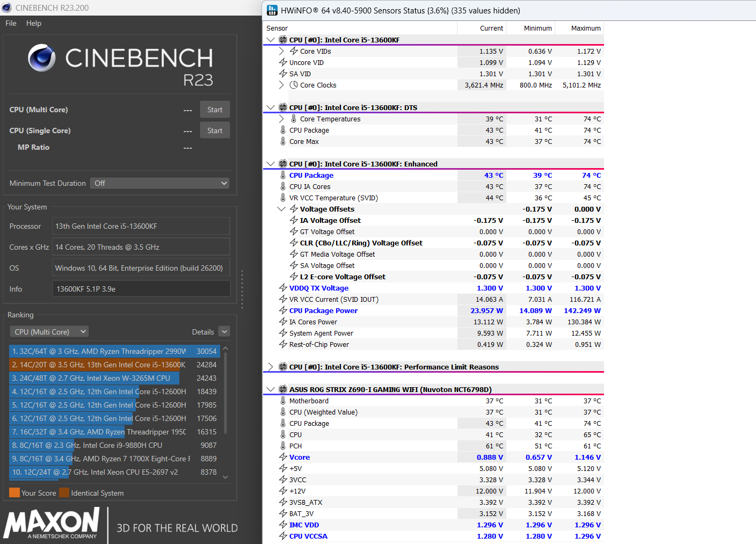756x544 pixels.
Task: Click the Maximum column header in HWiNFO
Action: pyautogui.click(x=579, y=28)
